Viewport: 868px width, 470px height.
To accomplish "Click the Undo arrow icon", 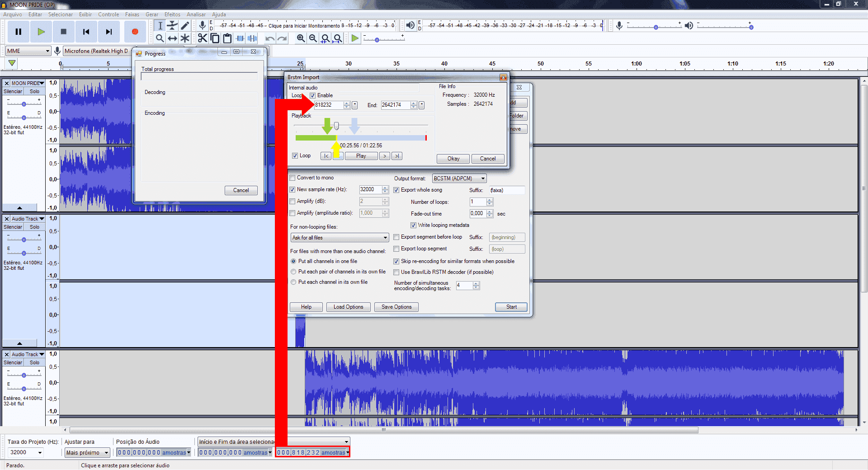I will coord(270,38).
